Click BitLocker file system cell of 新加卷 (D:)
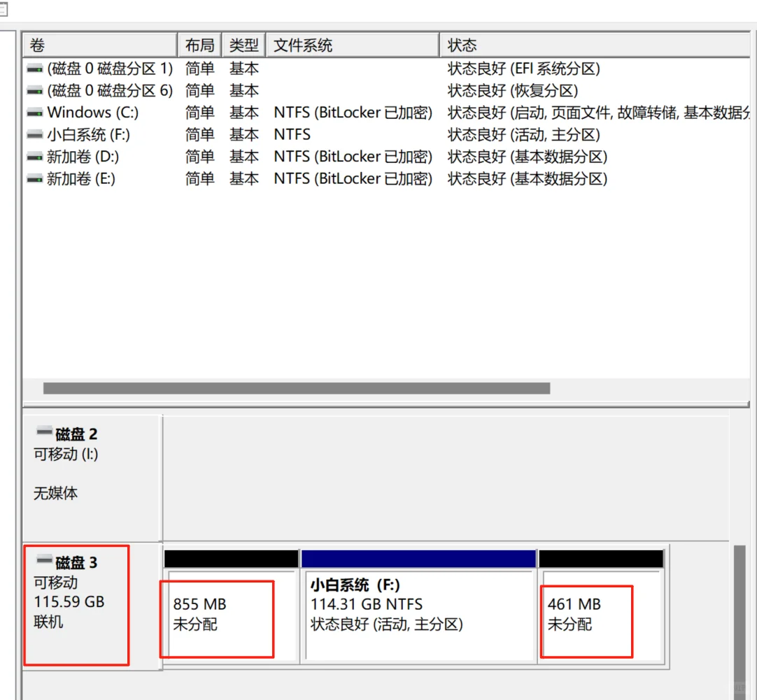Image resolution: width=757 pixels, height=700 pixels. pos(353,157)
